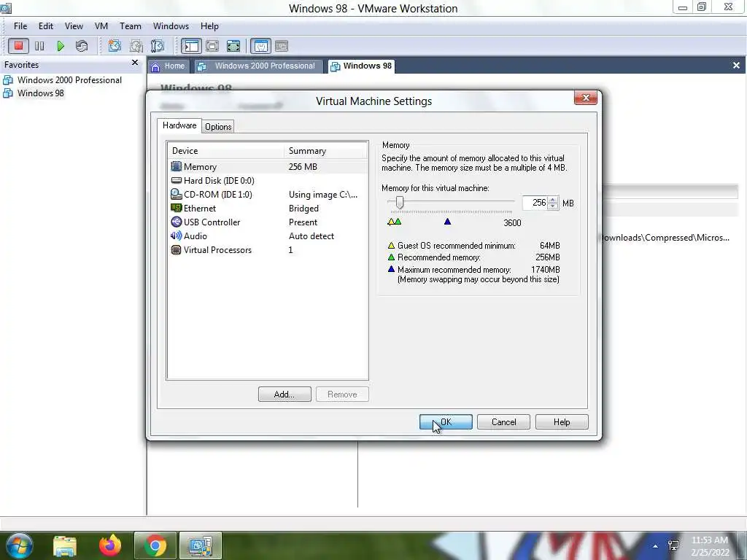This screenshot has width=747, height=560.
Task: Click the Reset virtual machine icon
Action: pyautogui.click(x=82, y=46)
